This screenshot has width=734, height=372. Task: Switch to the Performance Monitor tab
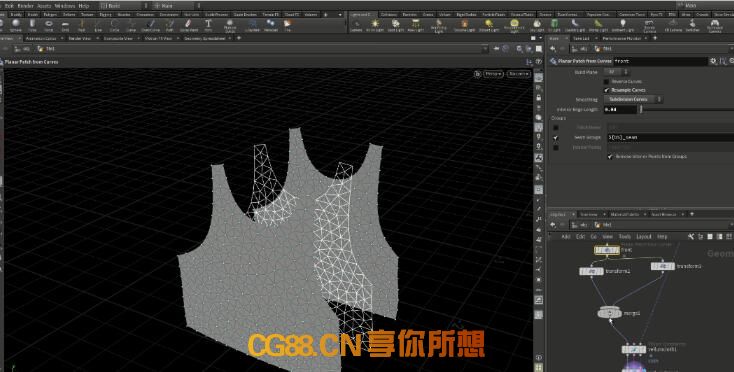click(621, 38)
